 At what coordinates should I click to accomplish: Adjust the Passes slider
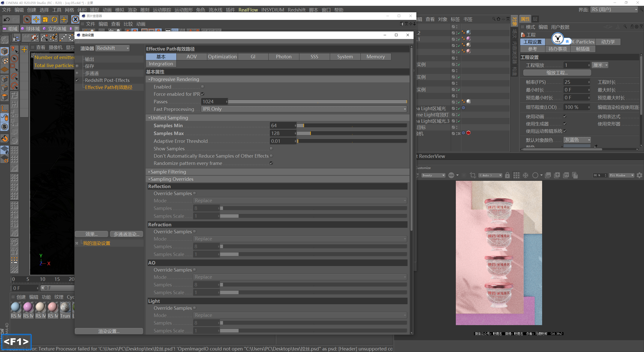pos(317,102)
